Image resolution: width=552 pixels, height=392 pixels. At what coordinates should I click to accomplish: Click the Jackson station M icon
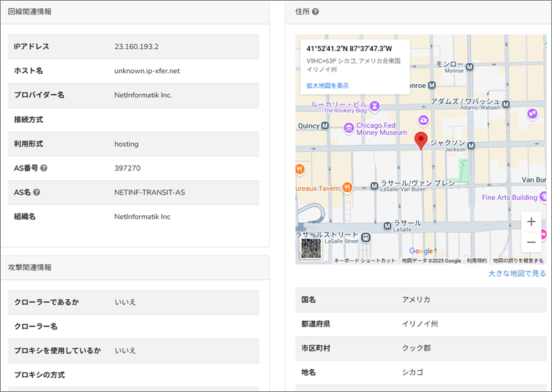pyautogui.click(x=471, y=146)
